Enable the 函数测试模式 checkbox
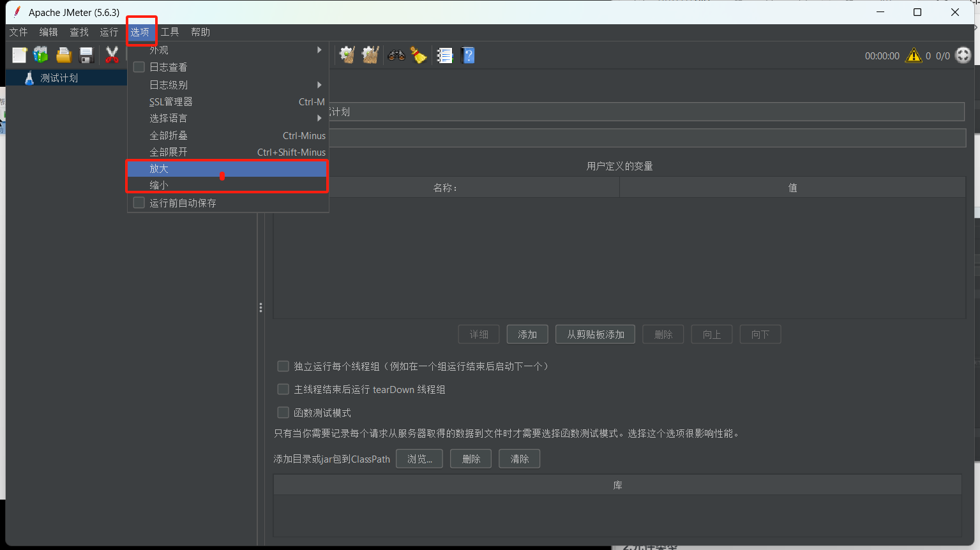 pos(283,413)
